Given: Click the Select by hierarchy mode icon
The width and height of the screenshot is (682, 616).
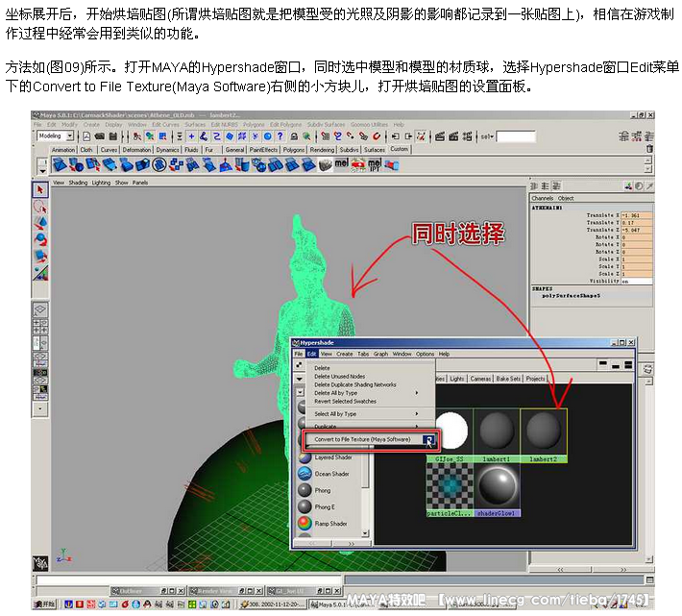Looking at the screenshot, I should (x=137, y=136).
